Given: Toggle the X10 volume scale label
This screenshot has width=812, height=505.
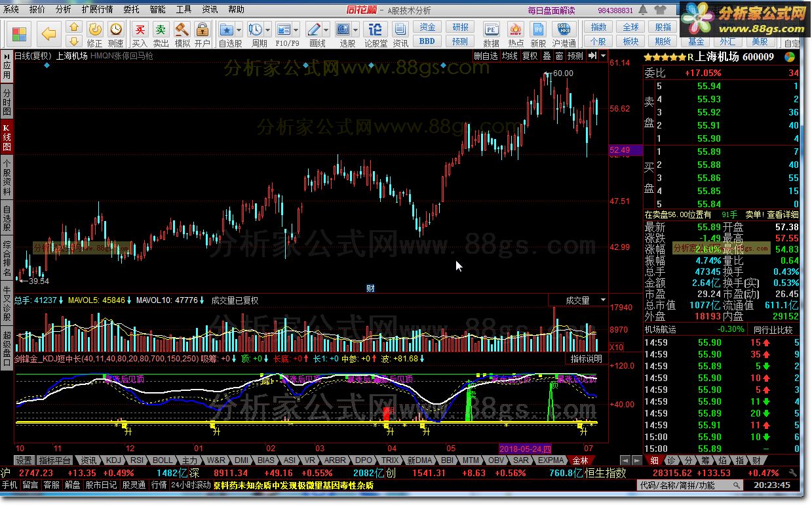Looking at the screenshot, I should pos(616,347).
